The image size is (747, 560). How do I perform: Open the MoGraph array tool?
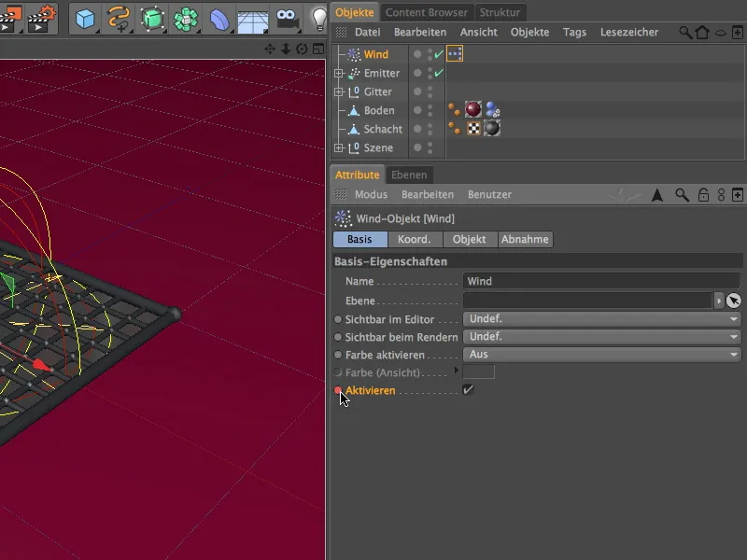(x=186, y=20)
